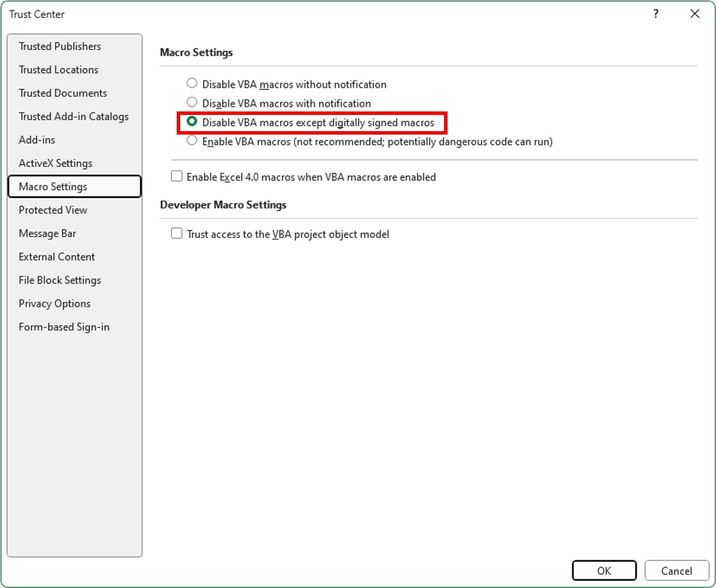Open the Message Bar settings
Viewport: 716px width, 588px height.
47,233
